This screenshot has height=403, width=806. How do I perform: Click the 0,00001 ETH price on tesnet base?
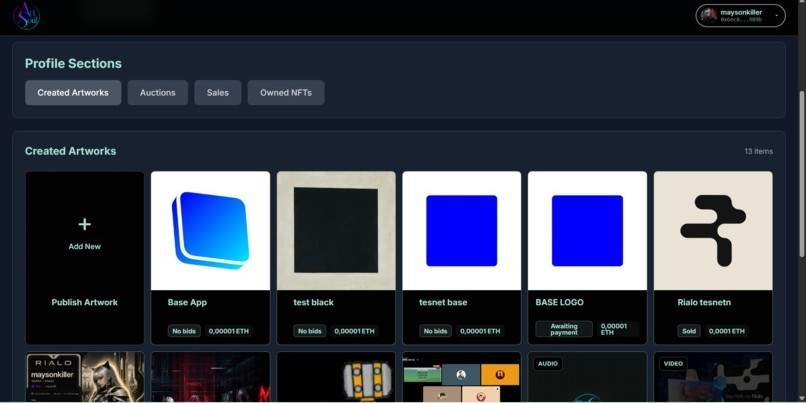pos(480,331)
